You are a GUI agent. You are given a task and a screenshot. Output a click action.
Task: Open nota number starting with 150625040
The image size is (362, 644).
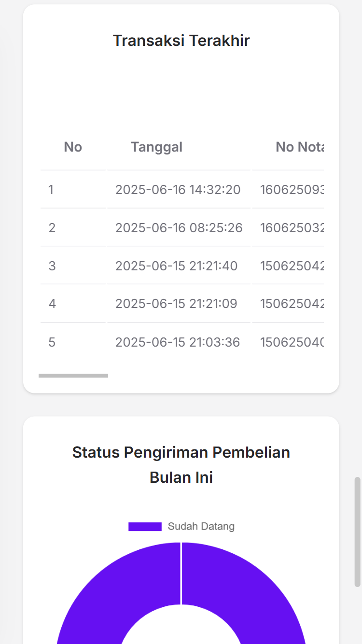pos(292,343)
